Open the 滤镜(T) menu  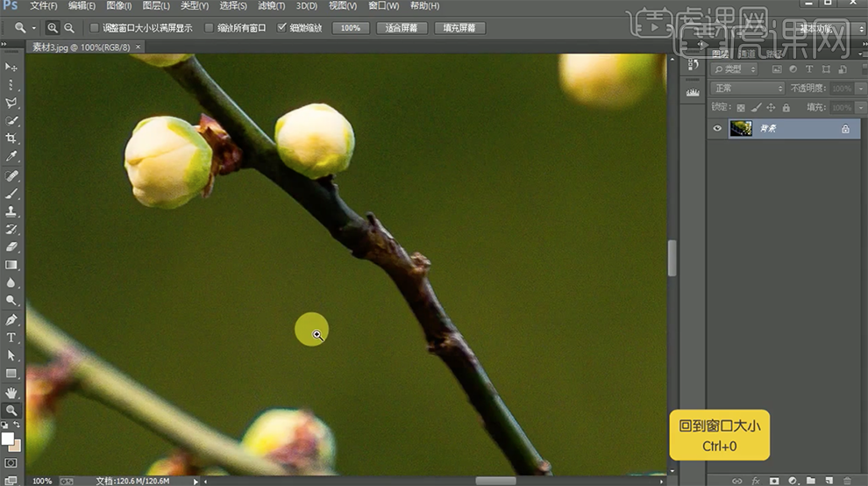tap(272, 5)
